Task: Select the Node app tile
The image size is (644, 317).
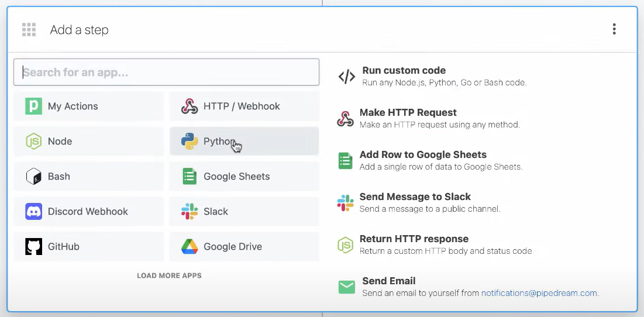Action: 89,142
